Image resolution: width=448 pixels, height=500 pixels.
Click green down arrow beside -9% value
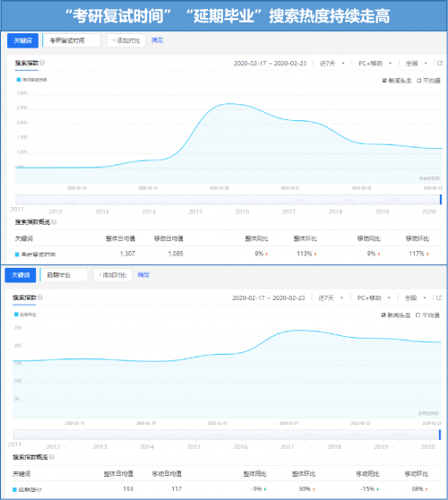click(265, 489)
